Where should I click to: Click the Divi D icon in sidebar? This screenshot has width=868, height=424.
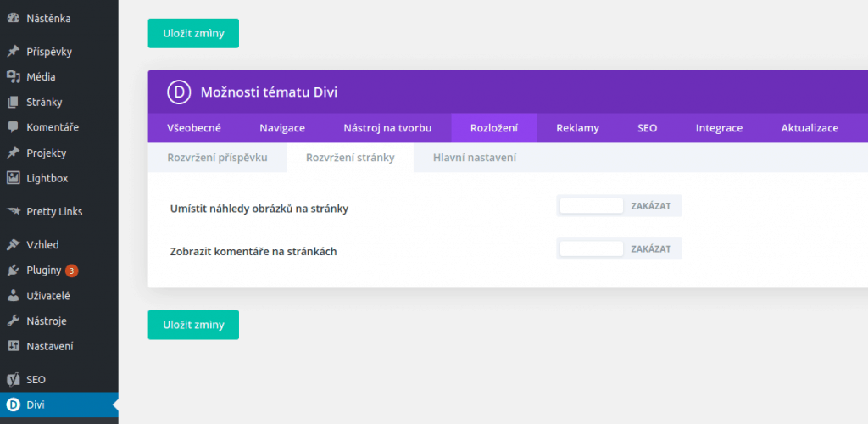pos(13,405)
